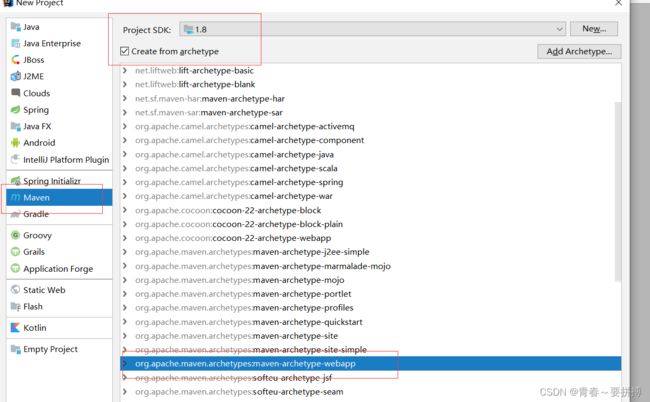Choose Kotlin project type label

click(x=35, y=327)
